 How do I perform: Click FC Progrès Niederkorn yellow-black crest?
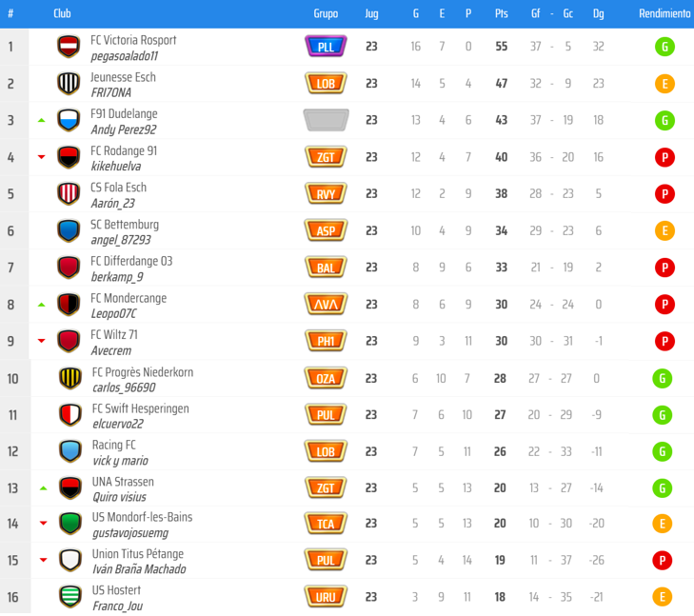point(70,378)
